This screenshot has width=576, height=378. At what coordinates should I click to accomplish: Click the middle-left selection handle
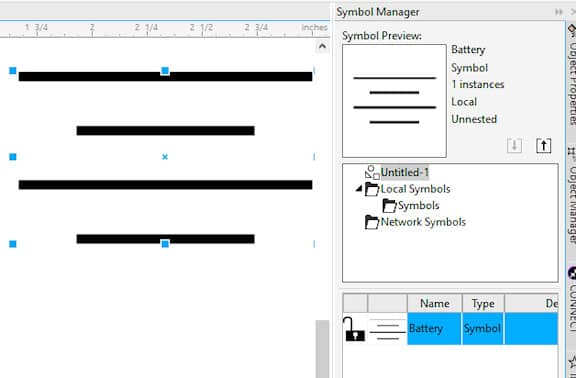tap(13, 157)
